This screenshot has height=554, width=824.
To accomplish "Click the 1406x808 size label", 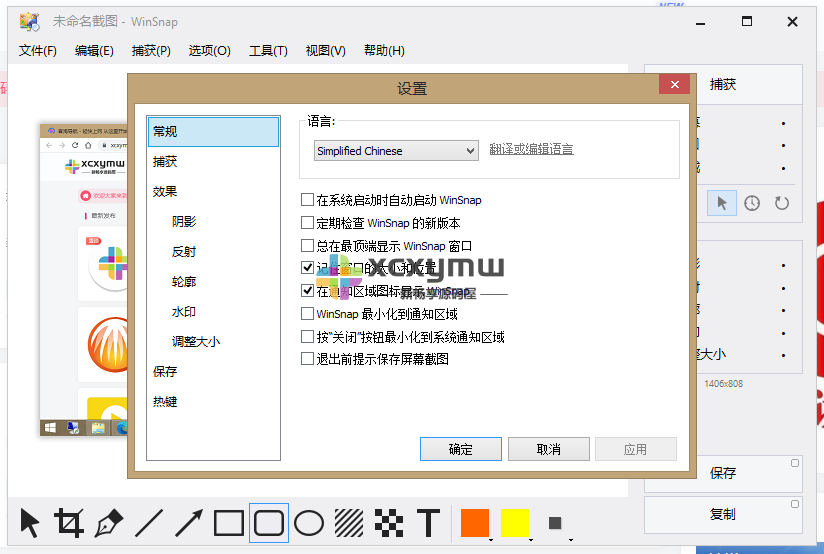I will coord(723,384).
